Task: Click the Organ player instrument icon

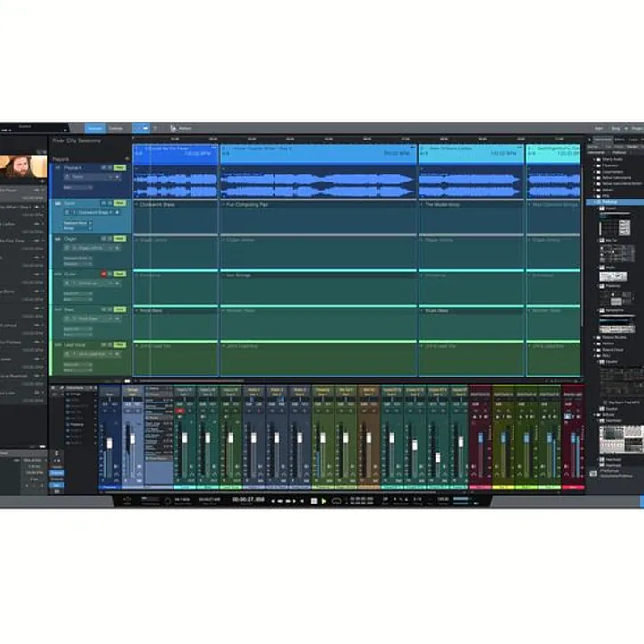Action: point(57,239)
